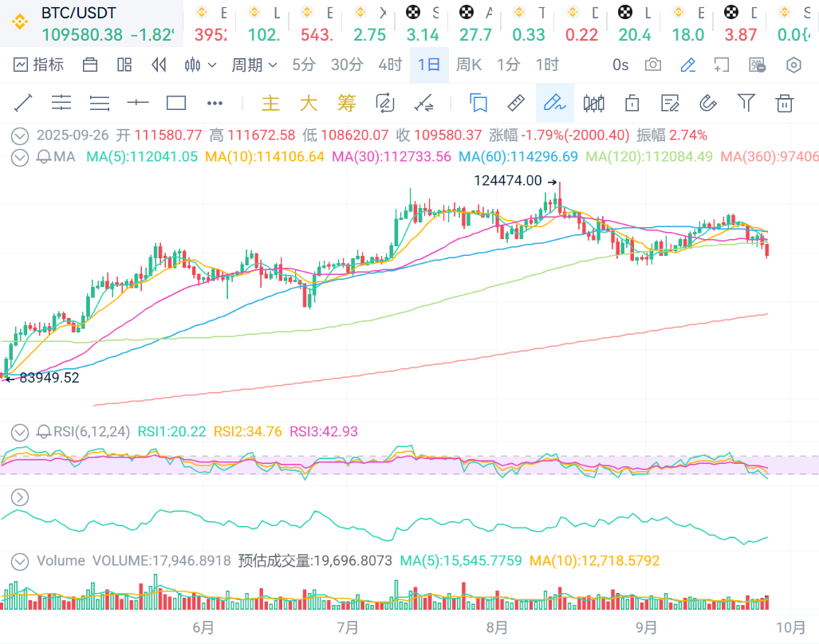Open the 指标 indicators panel
Viewport: 819px width, 644px height.
pos(38,65)
